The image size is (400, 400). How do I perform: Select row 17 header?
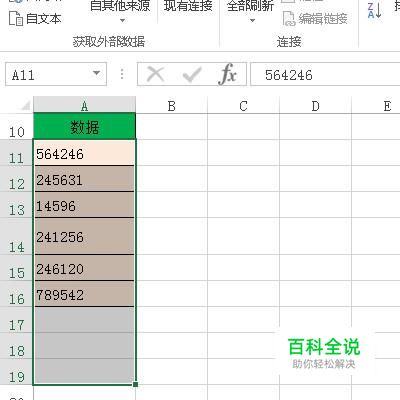click(17, 320)
